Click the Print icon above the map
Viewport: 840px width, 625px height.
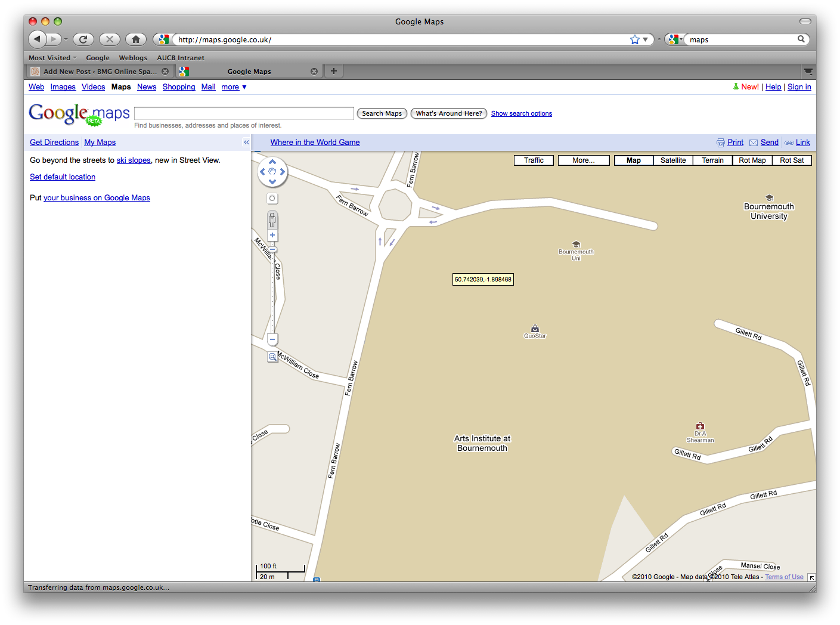point(721,143)
